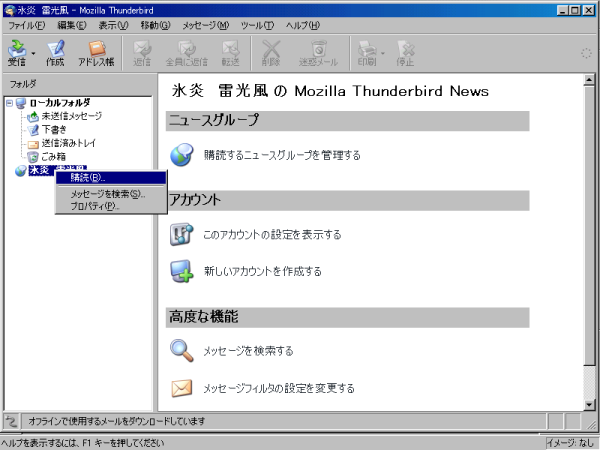Open the 編集(E) menu

72,25
